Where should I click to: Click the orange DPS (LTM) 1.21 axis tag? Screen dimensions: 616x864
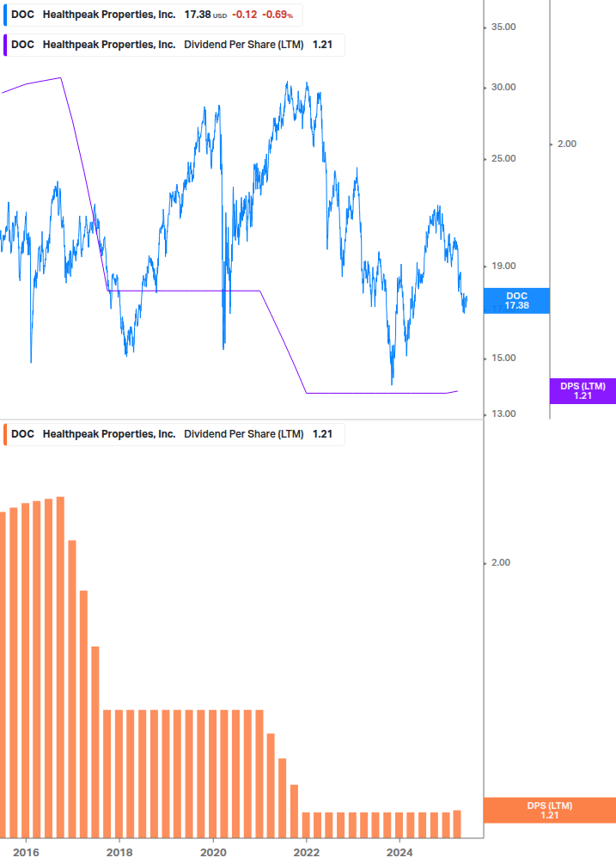549,811
